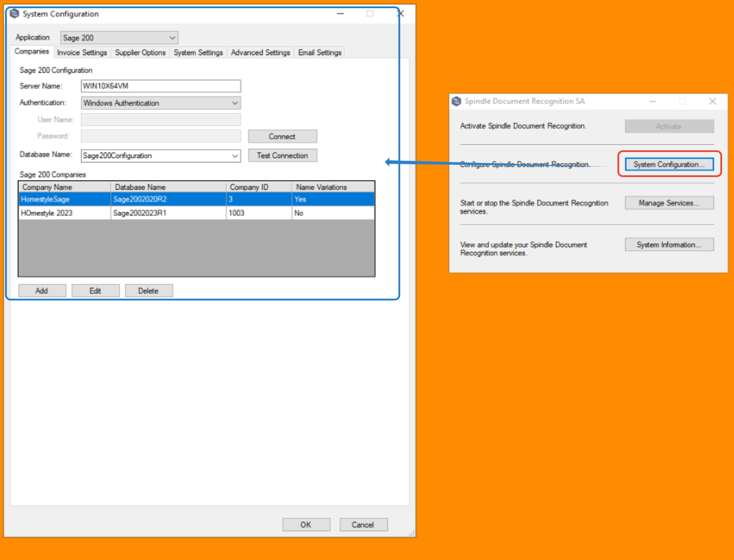This screenshot has height=560, width=734.
Task: Expand the Authentication dropdown
Action: point(161,103)
